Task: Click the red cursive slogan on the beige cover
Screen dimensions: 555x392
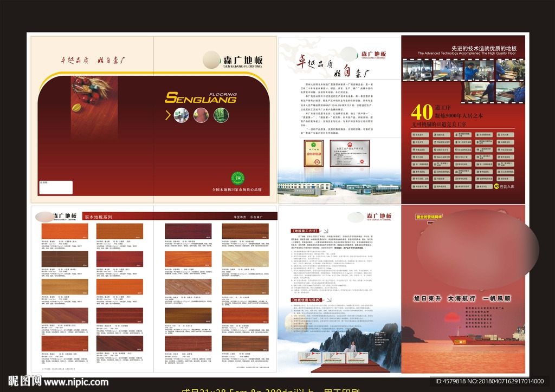Action: (x=93, y=60)
